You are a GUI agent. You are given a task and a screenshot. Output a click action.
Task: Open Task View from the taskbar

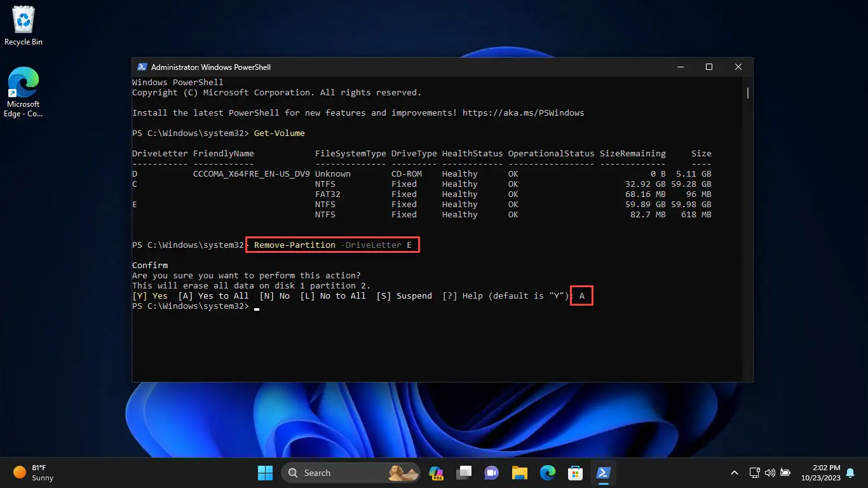click(464, 473)
